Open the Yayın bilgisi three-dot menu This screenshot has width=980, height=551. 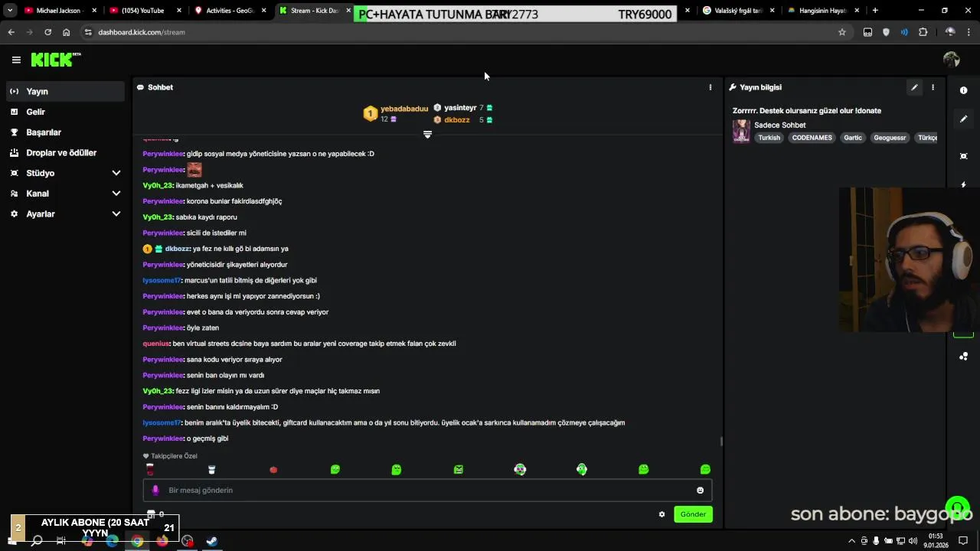(933, 87)
